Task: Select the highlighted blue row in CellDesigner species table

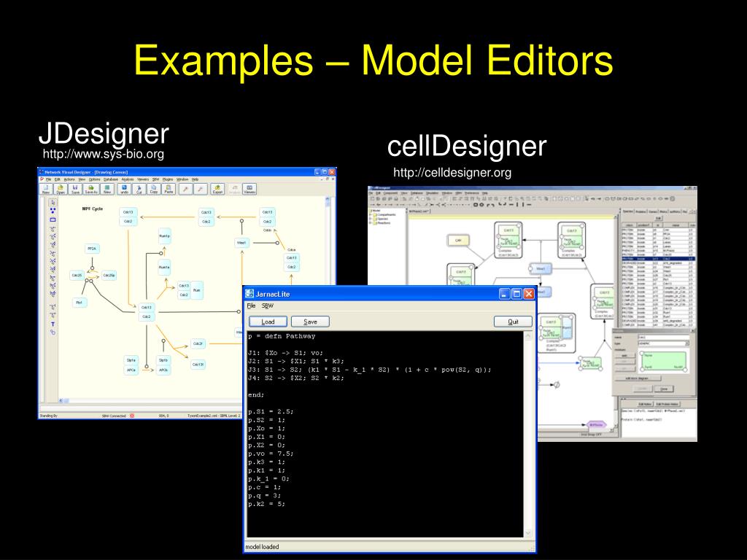Action: (x=658, y=259)
